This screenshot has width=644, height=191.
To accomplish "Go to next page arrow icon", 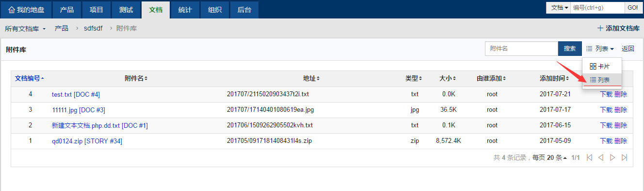I will coord(612,157).
